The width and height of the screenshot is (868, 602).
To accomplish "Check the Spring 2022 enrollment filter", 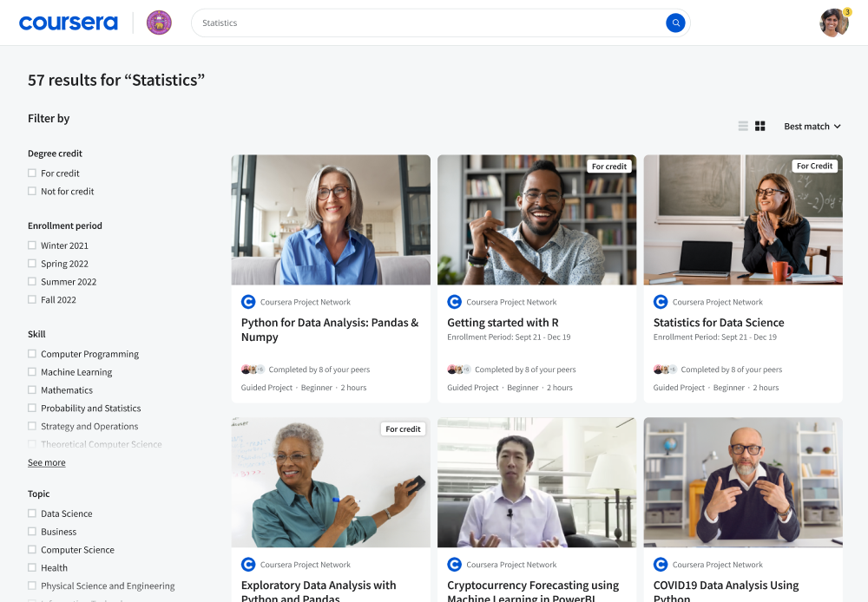I will (32, 264).
